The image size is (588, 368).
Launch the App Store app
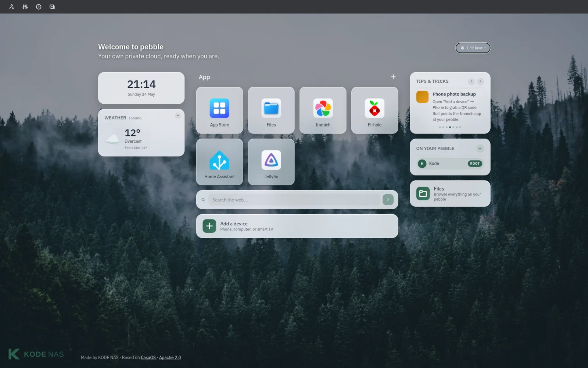[x=219, y=110]
